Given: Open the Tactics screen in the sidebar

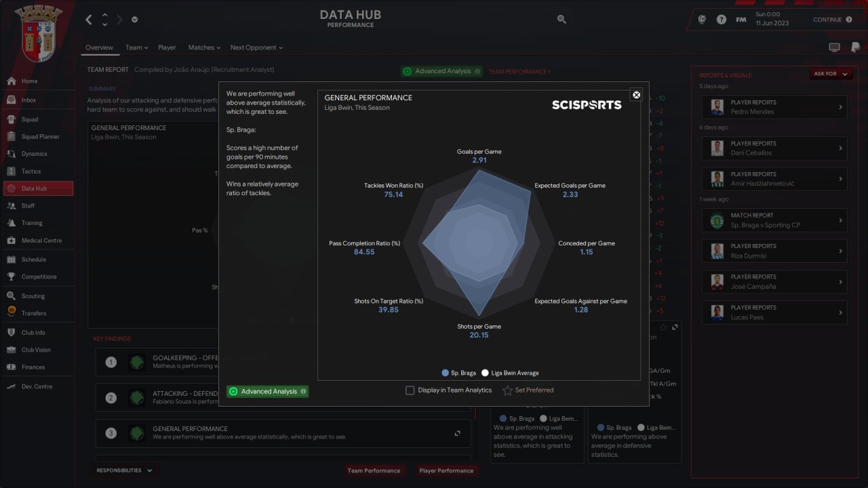Looking at the screenshot, I should tap(37, 171).
